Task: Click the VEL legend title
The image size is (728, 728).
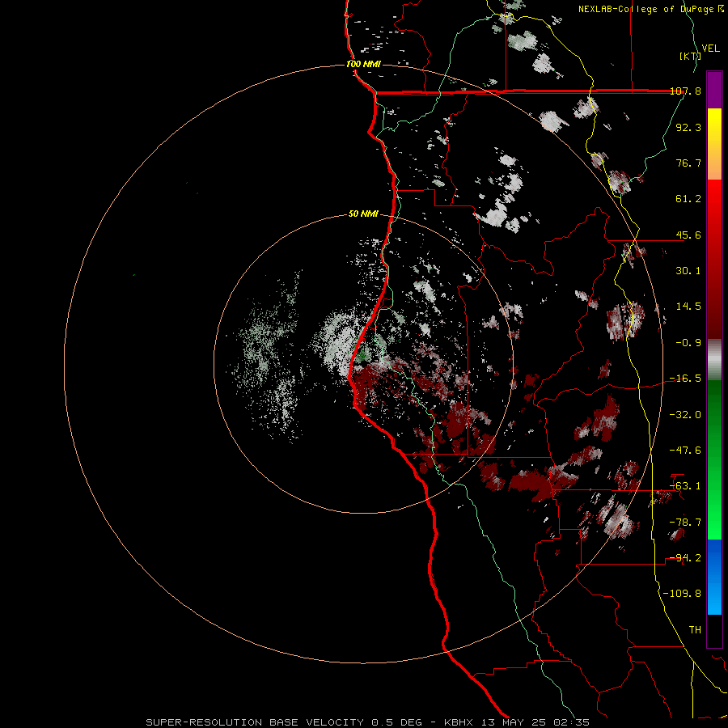Action: [x=710, y=48]
